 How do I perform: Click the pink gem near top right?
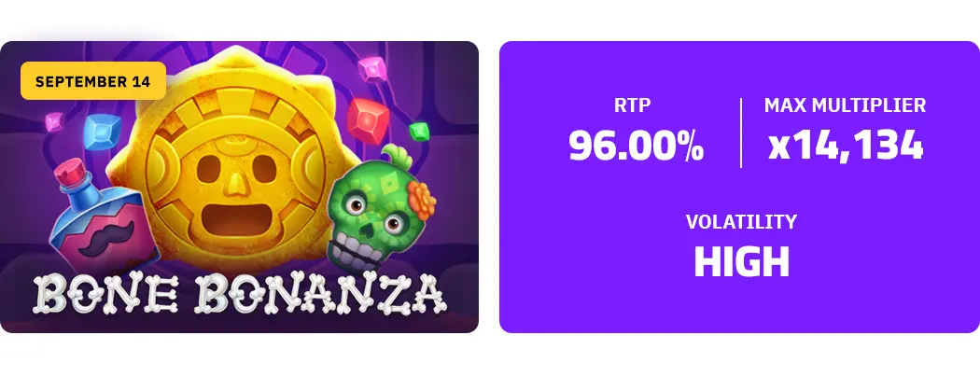(372, 68)
